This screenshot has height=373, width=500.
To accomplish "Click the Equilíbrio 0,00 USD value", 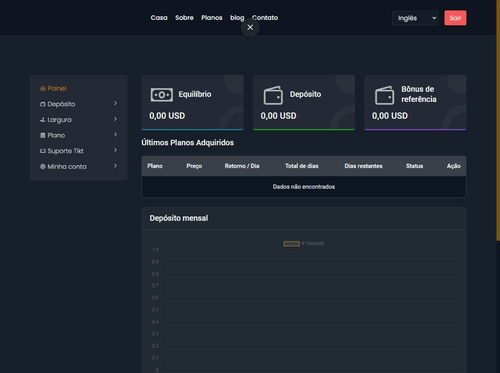I will click(167, 116).
